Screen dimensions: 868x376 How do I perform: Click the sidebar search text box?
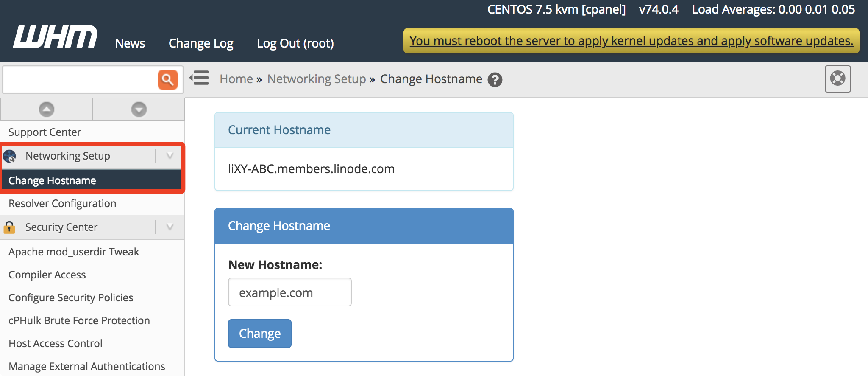point(80,79)
